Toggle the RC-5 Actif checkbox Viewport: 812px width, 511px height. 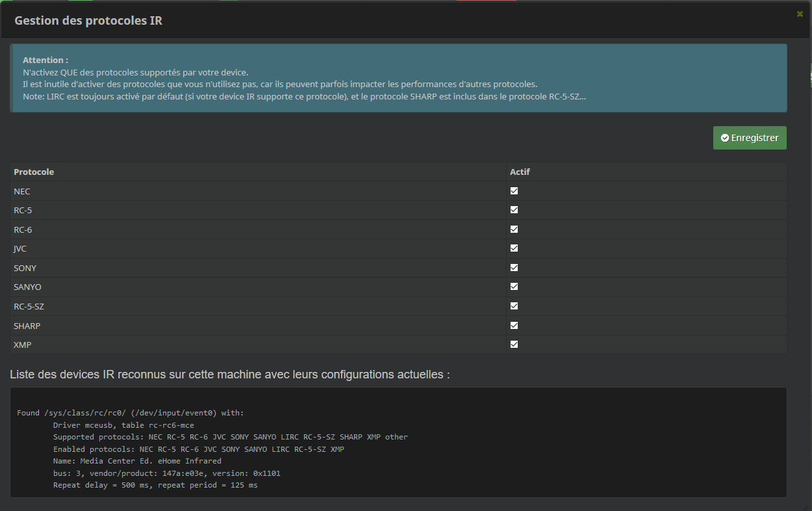[x=514, y=210]
